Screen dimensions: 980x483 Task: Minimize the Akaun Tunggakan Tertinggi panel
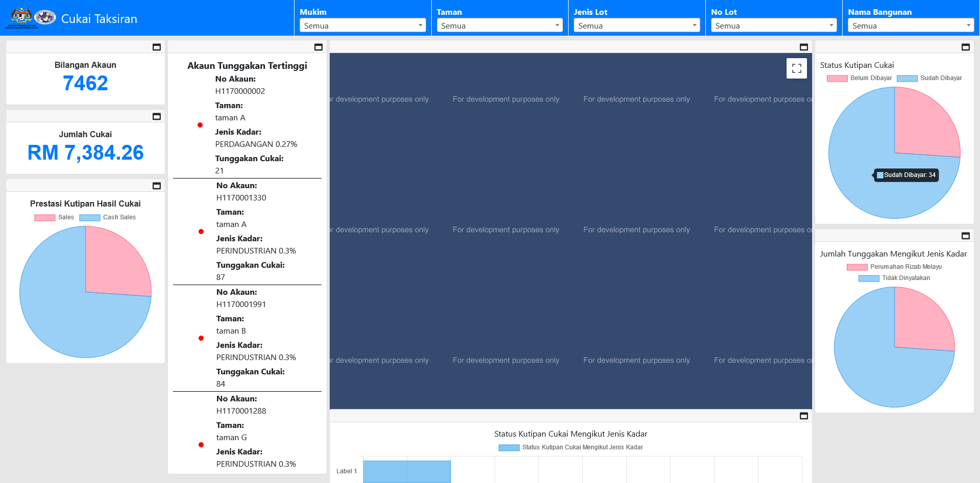(x=318, y=47)
